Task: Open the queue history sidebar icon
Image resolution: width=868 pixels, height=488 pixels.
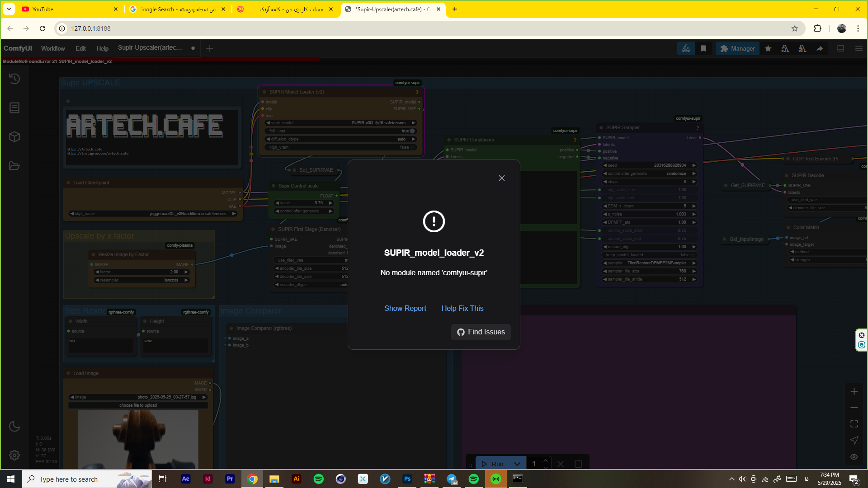Action: [x=14, y=79]
